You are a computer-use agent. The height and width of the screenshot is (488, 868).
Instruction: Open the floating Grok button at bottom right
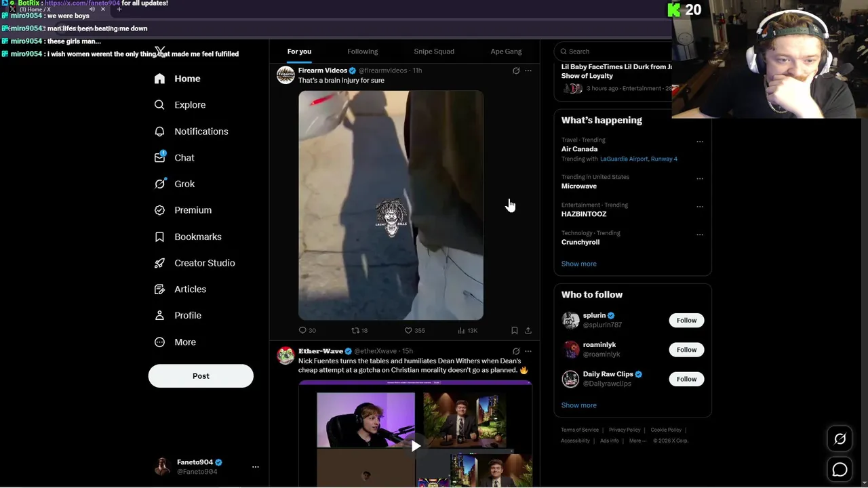tap(840, 439)
